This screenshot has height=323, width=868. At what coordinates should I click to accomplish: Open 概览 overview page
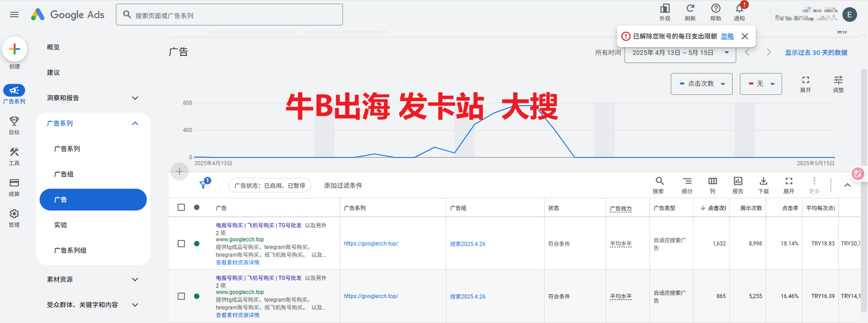(53, 47)
